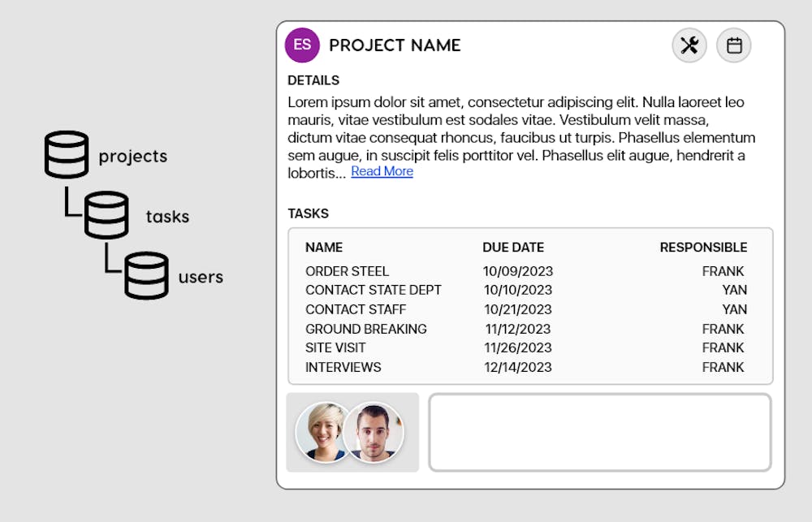Open the project tools wrench icon
This screenshot has height=522, width=812.
[x=689, y=45]
